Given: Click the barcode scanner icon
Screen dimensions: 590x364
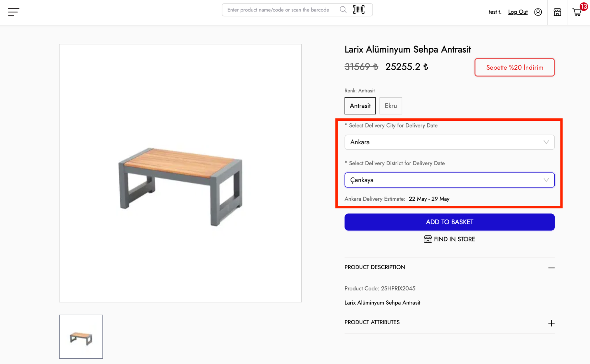Looking at the screenshot, I should [359, 10].
